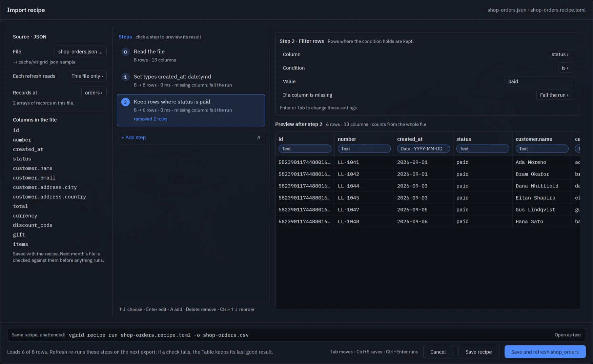Select step 'Keep rows where status is paid'
The height and width of the screenshot is (364, 593).
[x=191, y=110]
